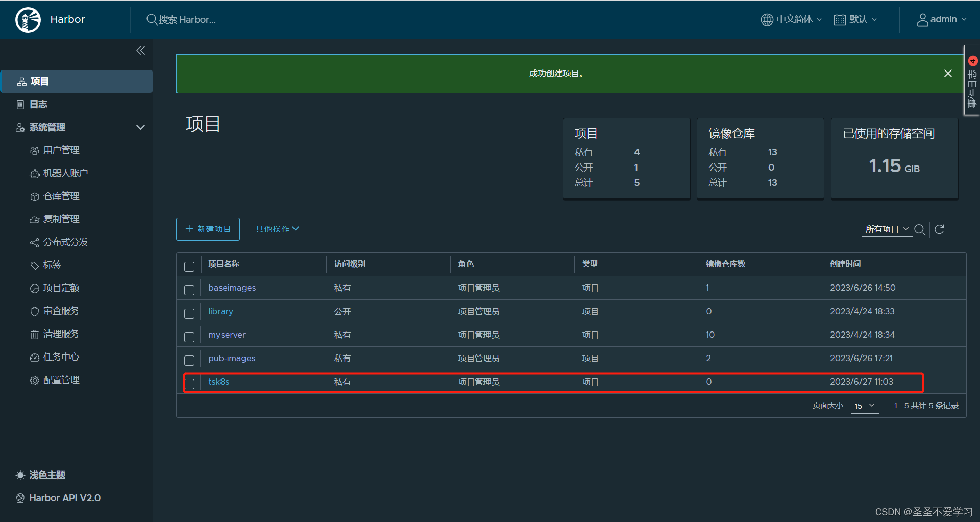Open the 所有项目 filter dropdown
980x522 pixels.
pyautogui.click(x=887, y=229)
